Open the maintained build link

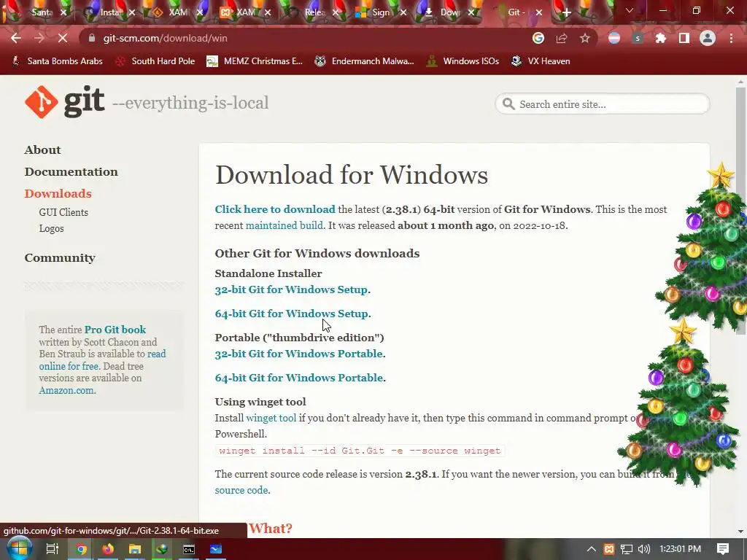click(284, 225)
